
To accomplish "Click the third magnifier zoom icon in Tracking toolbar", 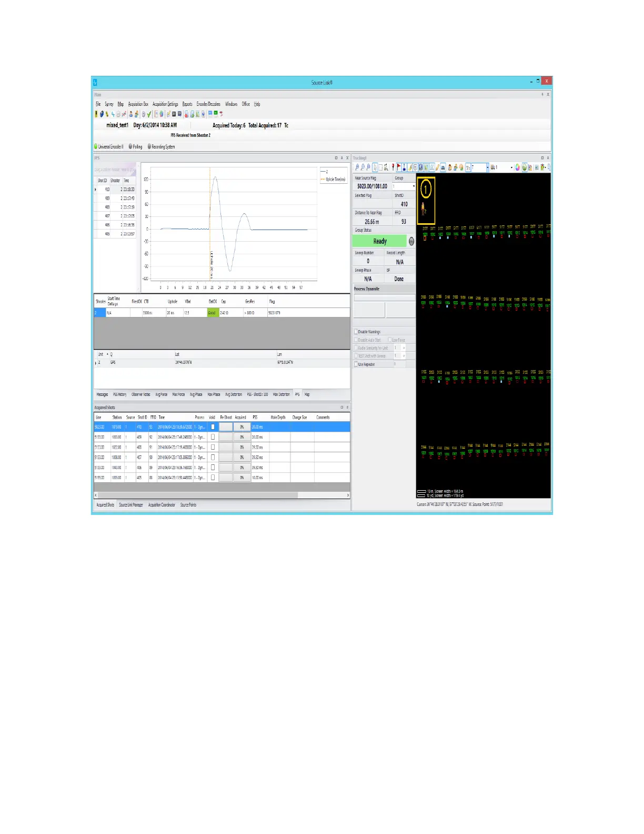I will point(368,167).
